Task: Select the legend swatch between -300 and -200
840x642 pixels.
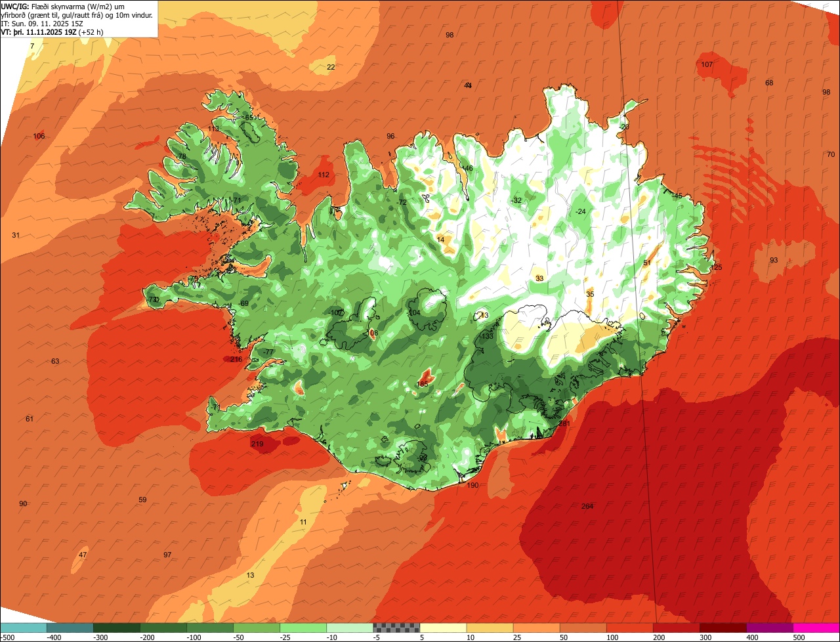Action: (x=117, y=628)
